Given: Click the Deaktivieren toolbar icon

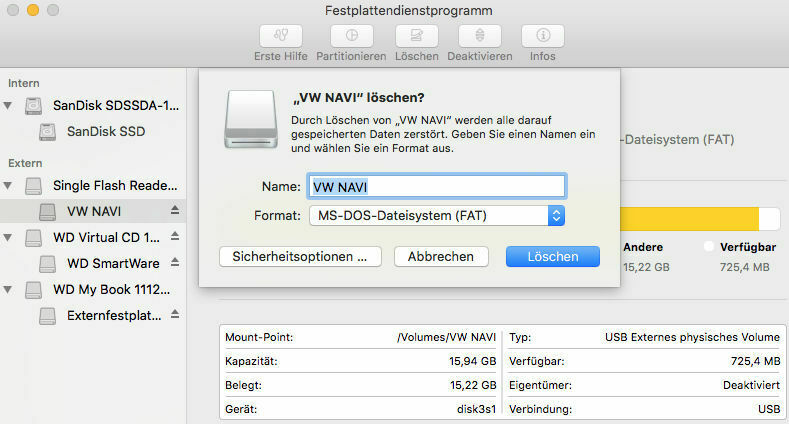Looking at the screenshot, I should tap(480, 36).
